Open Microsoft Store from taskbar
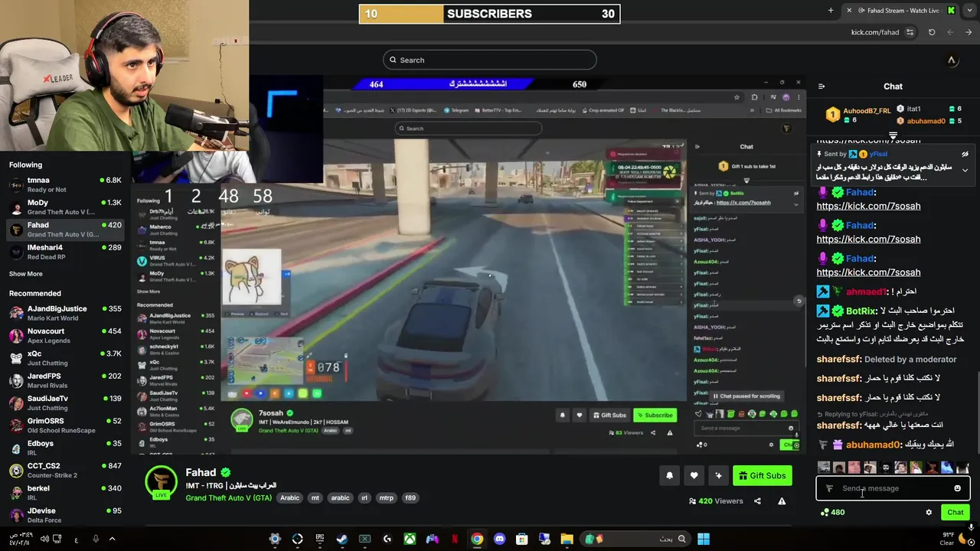Viewport: 980px width, 551px height. pos(522,539)
